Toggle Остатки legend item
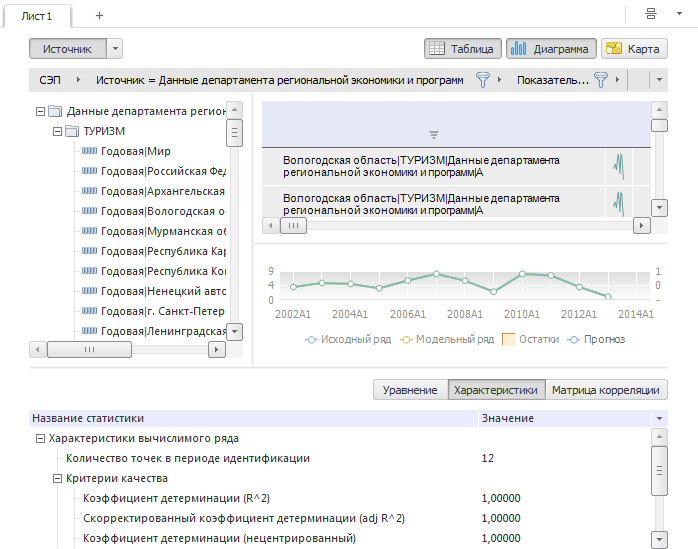This screenshot has width=698, height=549. pos(531,340)
